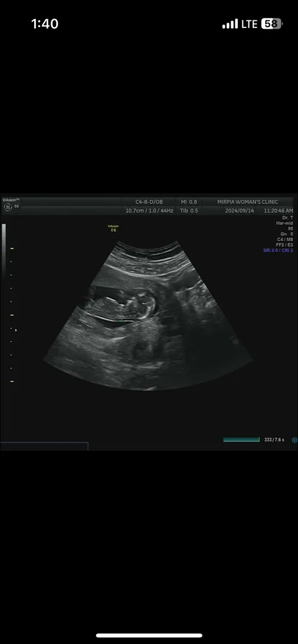The width and height of the screenshot is (298, 644).
Task: Click the yellow Voluson E6 watermark
Action: click(112, 228)
